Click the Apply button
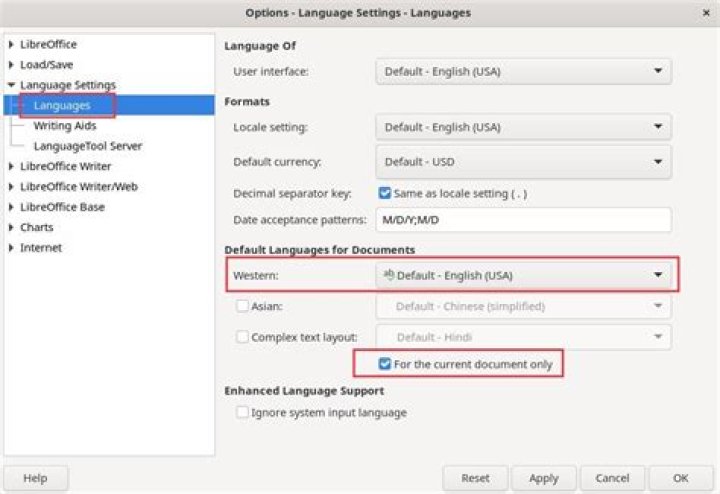This screenshot has width=720, height=494. (544, 478)
